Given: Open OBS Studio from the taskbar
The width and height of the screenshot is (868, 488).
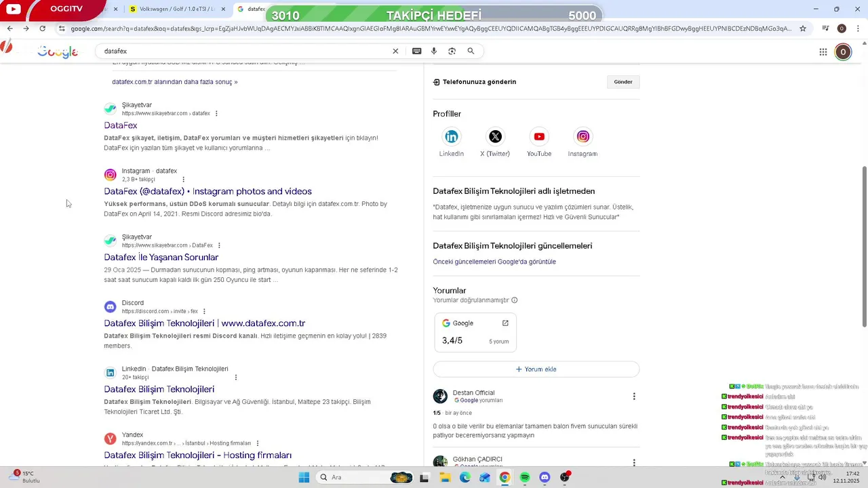Looking at the screenshot, I should click(565, 477).
